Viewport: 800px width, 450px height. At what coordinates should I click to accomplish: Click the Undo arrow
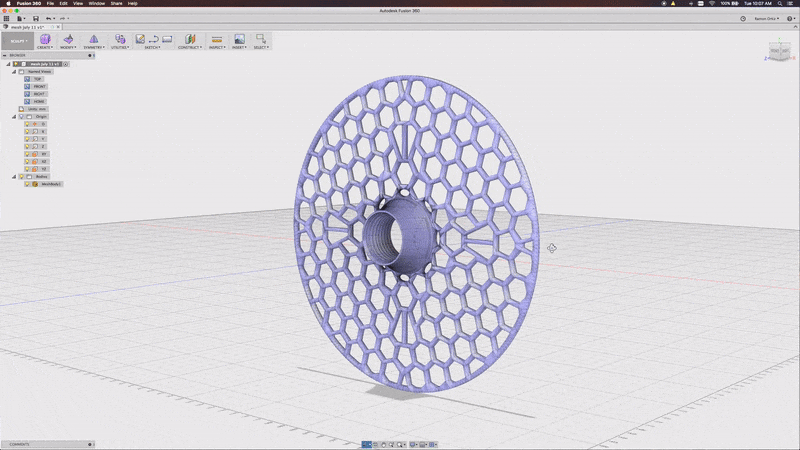click(49, 18)
